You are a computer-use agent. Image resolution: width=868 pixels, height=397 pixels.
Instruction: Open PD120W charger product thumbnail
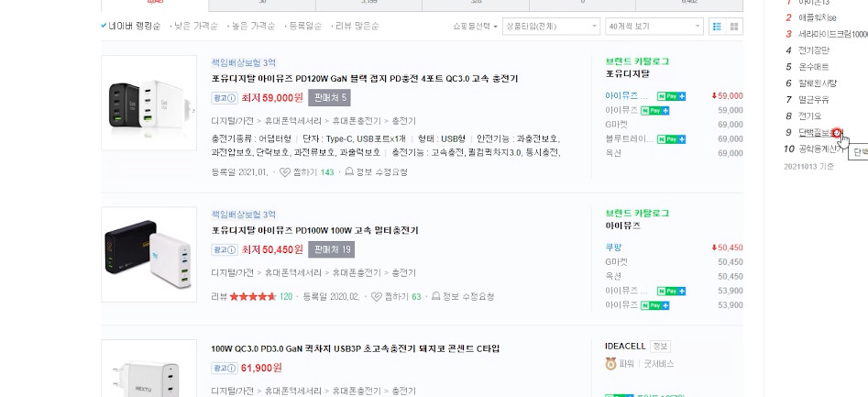coord(148,103)
